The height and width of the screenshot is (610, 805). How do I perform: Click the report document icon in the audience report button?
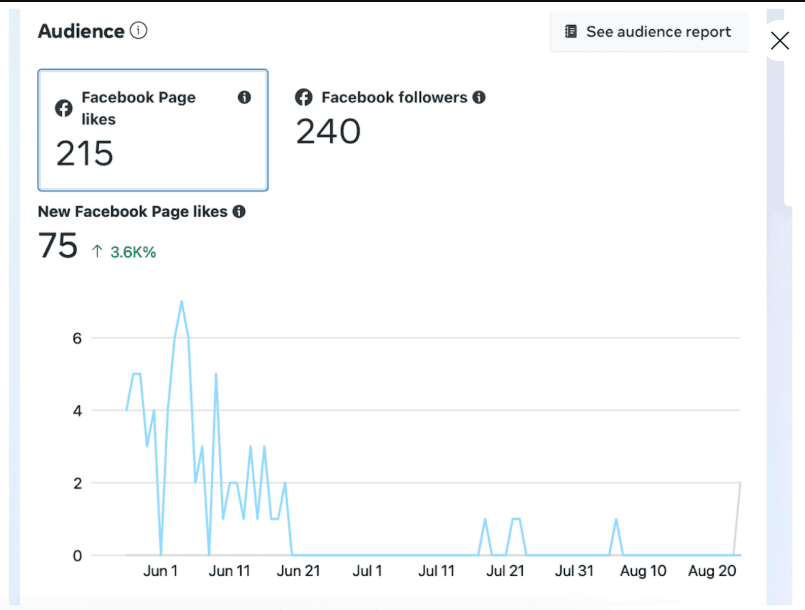click(x=570, y=31)
